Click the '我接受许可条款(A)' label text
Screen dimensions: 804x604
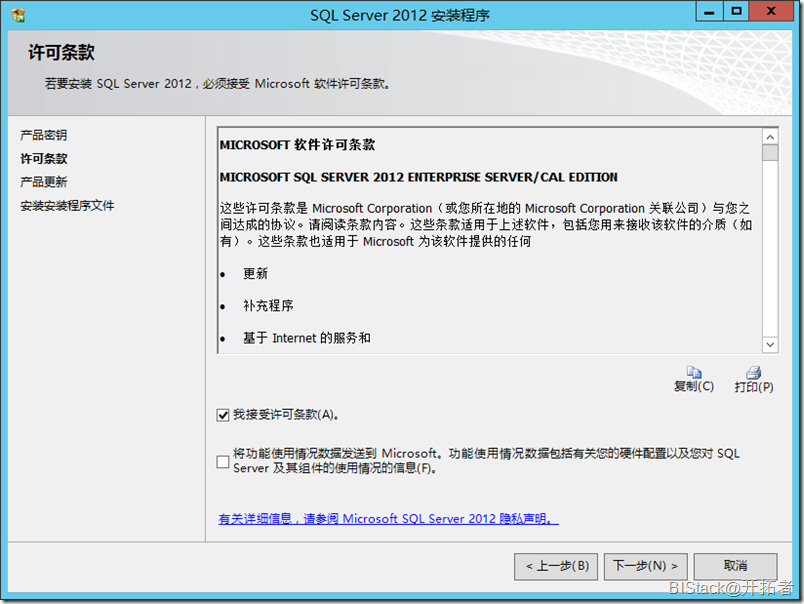pos(286,415)
